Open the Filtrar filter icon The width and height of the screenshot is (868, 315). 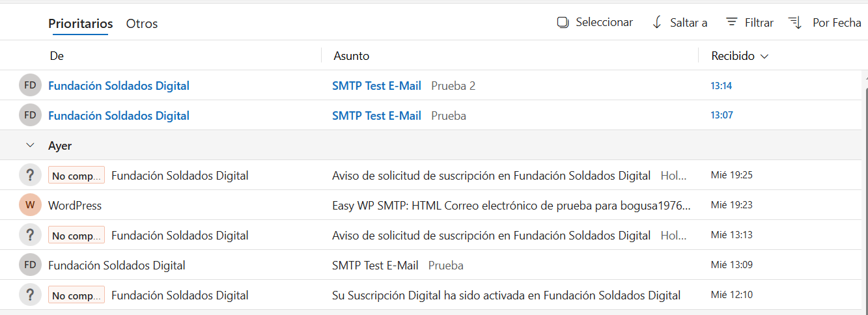(x=732, y=23)
